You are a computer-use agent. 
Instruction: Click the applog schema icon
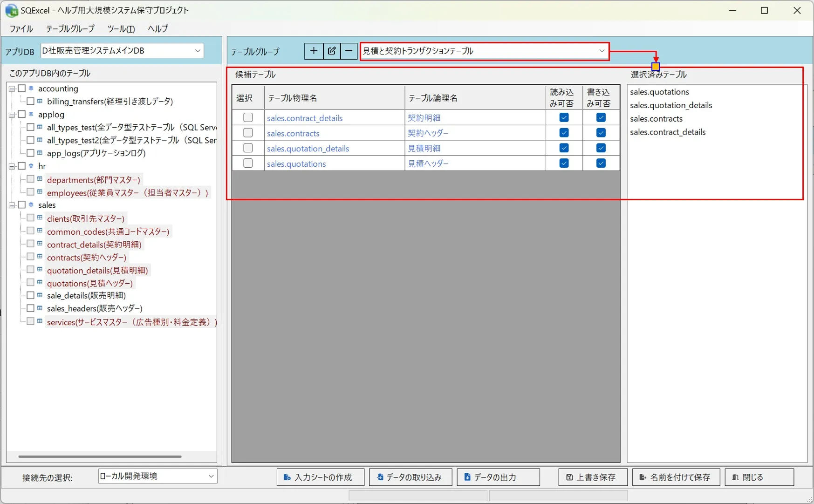[31, 114]
